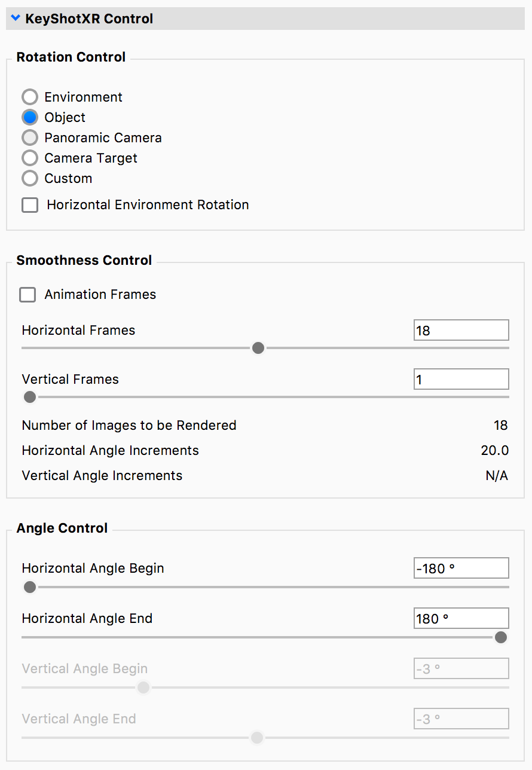Screen dimensions: 532x770
Task: Choose Panoramic Camera rotation mode
Action: [30, 137]
